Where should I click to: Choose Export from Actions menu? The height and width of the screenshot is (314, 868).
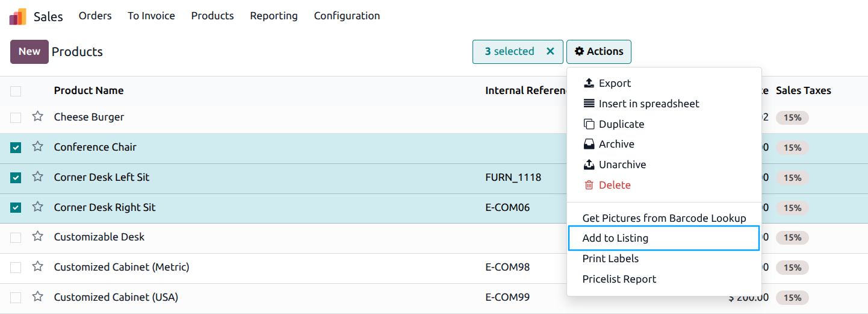[x=665, y=83]
